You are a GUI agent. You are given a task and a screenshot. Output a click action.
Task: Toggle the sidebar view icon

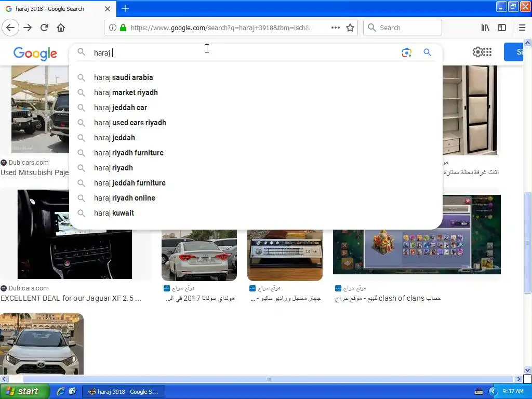tap(502, 28)
